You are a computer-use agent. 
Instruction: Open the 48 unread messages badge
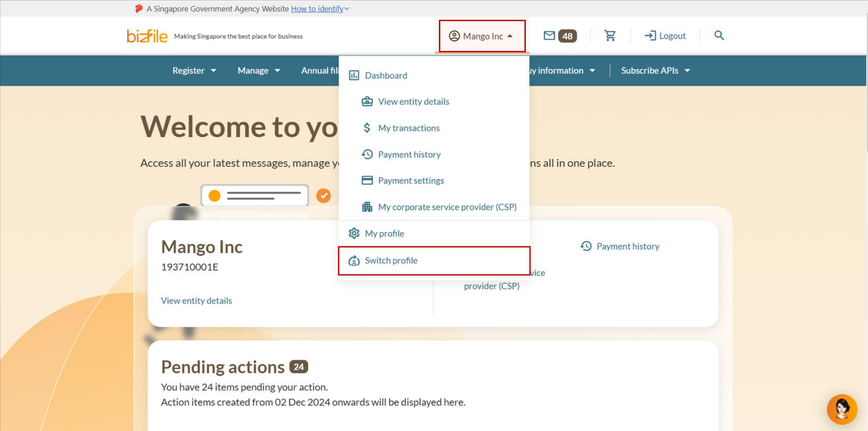point(567,36)
